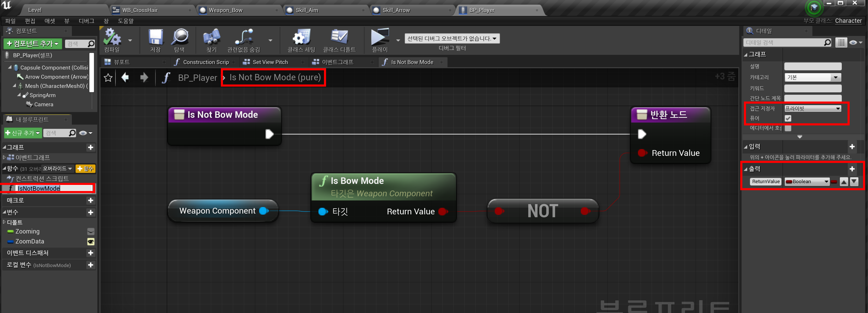
Task: Click the Add Component button
Action: (x=33, y=44)
